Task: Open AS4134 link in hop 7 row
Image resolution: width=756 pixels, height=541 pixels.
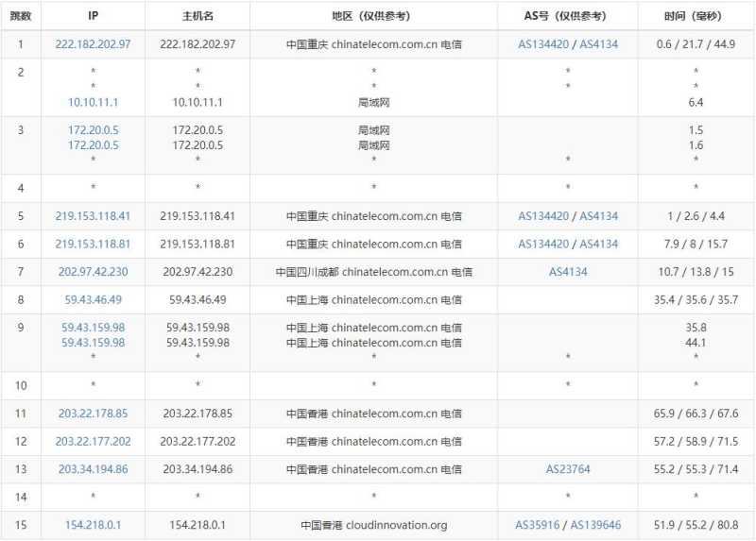Action: pyautogui.click(x=568, y=272)
